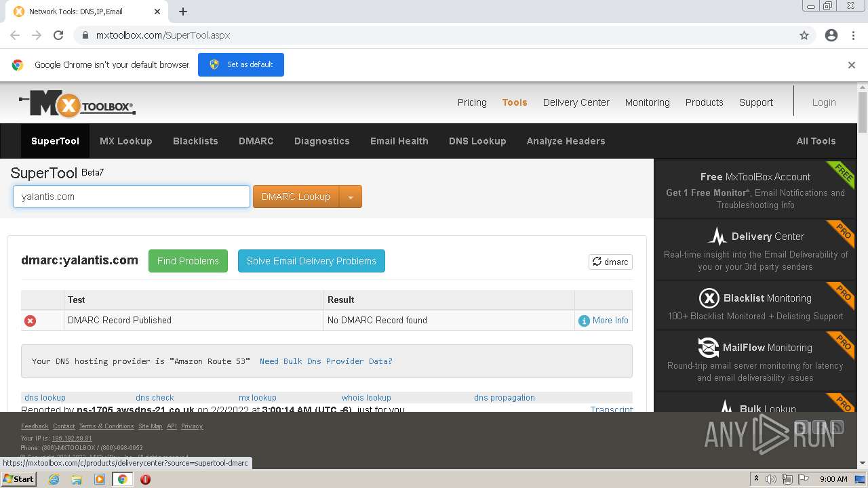Reload the page with refresh icon
868x488 pixels.
(x=58, y=35)
